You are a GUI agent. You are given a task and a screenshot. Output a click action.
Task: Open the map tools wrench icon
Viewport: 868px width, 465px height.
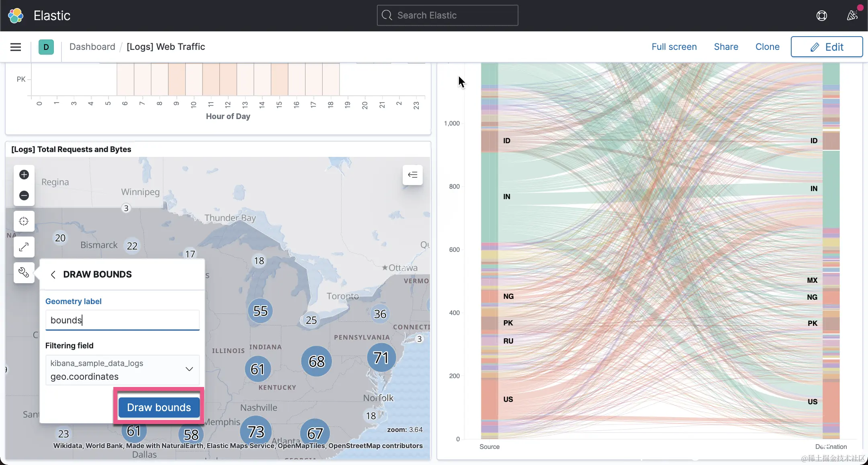click(x=24, y=273)
